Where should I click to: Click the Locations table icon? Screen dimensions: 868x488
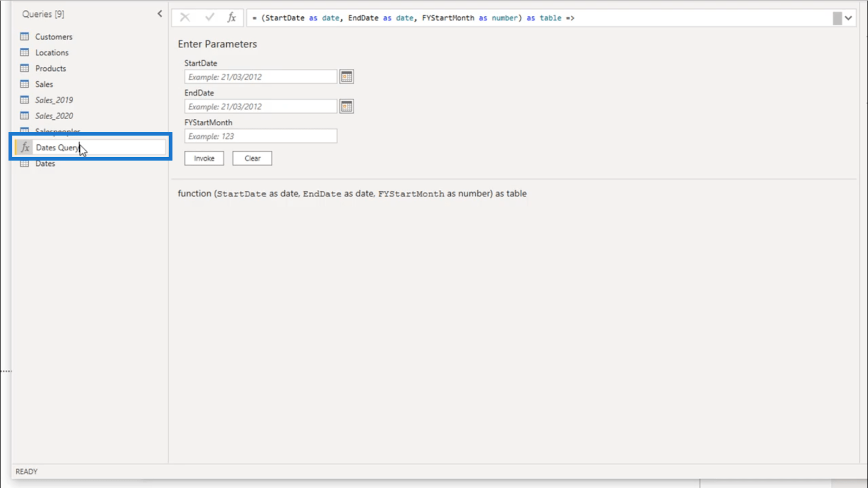point(24,52)
